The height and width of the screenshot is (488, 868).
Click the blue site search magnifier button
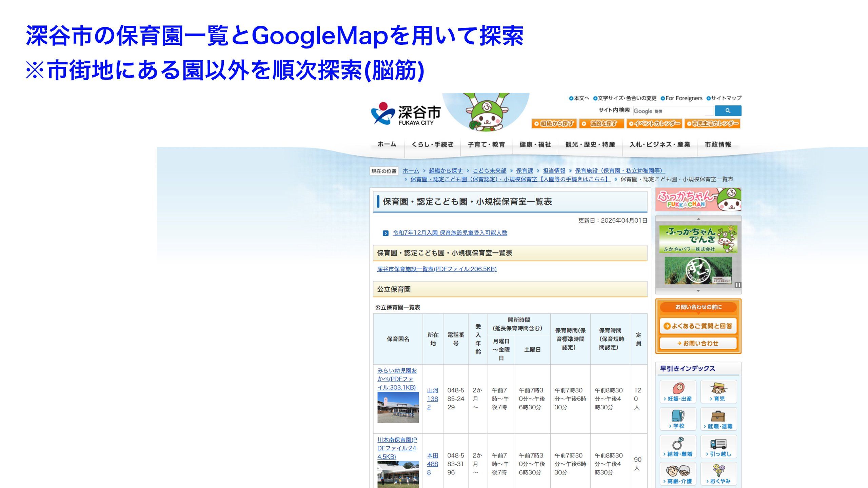point(728,111)
